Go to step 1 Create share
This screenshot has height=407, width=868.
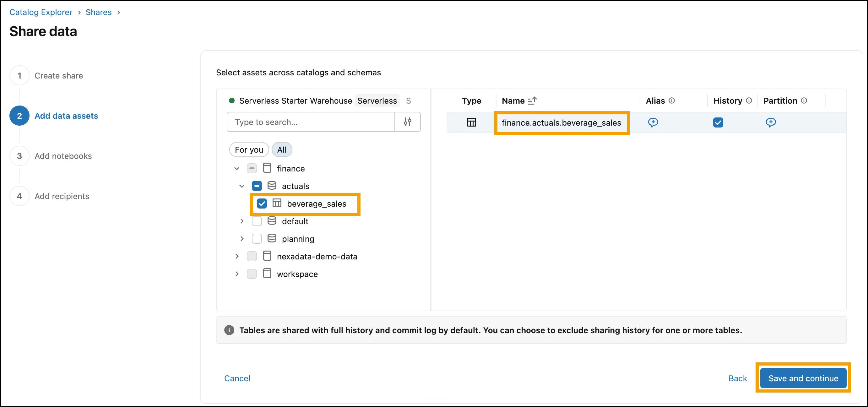(x=46, y=75)
